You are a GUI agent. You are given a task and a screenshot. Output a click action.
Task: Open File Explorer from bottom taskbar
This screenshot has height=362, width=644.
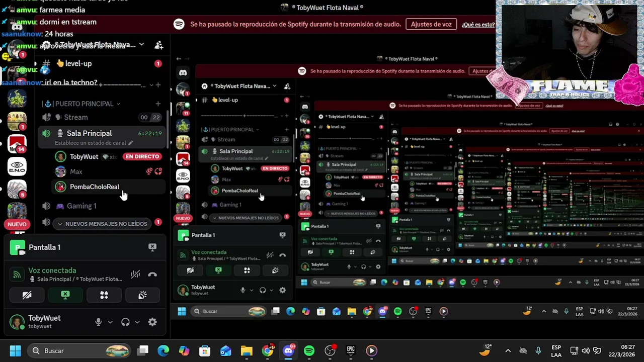[246, 350]
